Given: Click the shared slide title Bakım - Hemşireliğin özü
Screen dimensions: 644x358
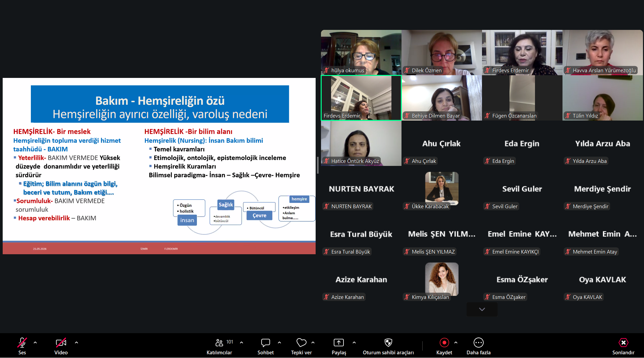Looking at the screenshot, I should [160, 100].
